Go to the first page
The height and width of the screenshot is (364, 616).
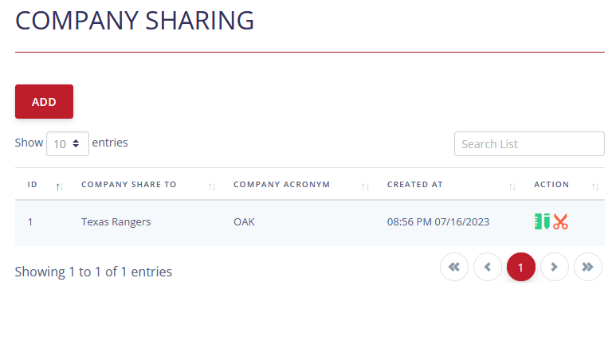(454, 267)
